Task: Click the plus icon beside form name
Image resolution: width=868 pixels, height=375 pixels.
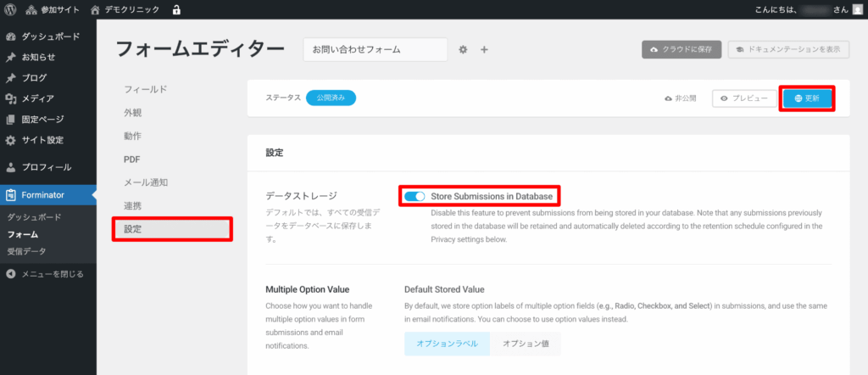Action: pos(485,50)
